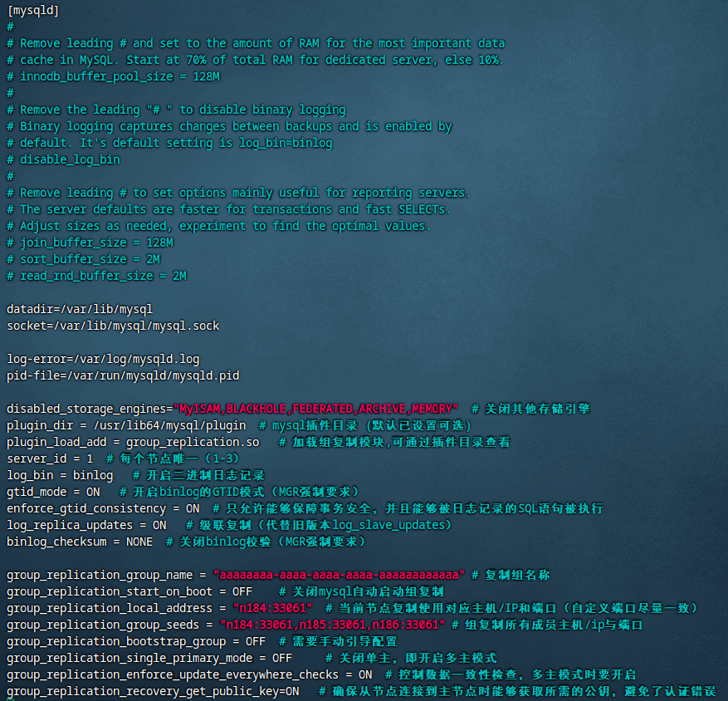Click group_replication_recovery_get_public_key=ON setting
Image resolution: width=728 pixels, height=701 pixels.
point(153,691)
